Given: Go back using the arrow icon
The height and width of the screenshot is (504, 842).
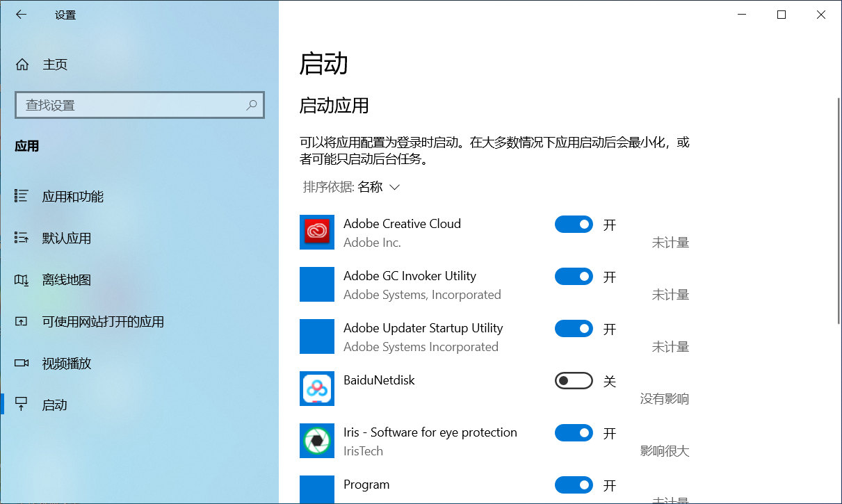Looking at the screenshot, I should tap(21, 14).
